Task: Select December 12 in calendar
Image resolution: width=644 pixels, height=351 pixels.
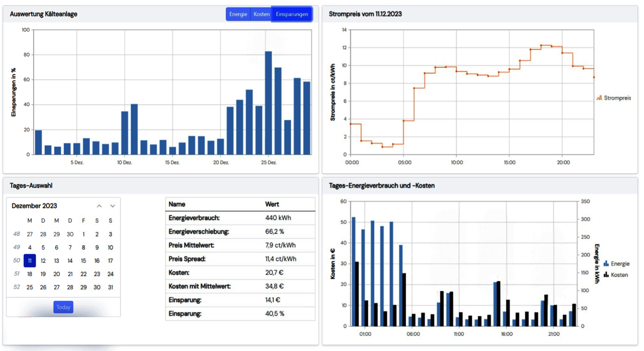Action: (43, 261)
